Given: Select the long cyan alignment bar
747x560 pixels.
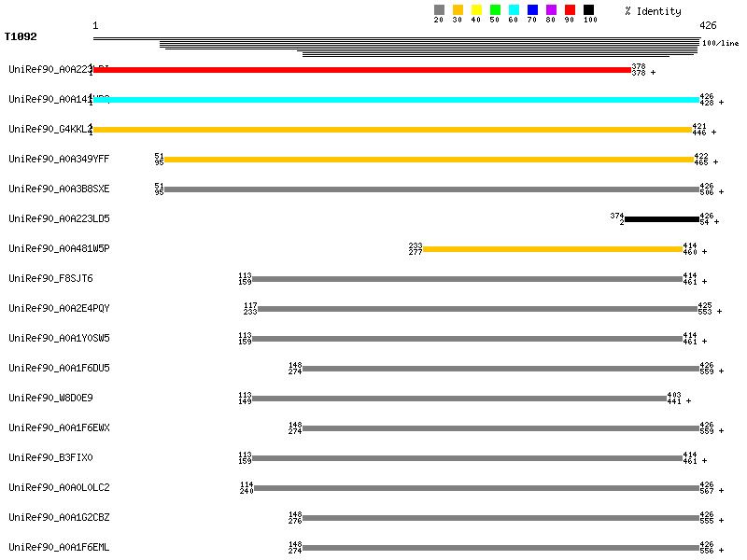Looking at the screenshot, I should point(396,100).
